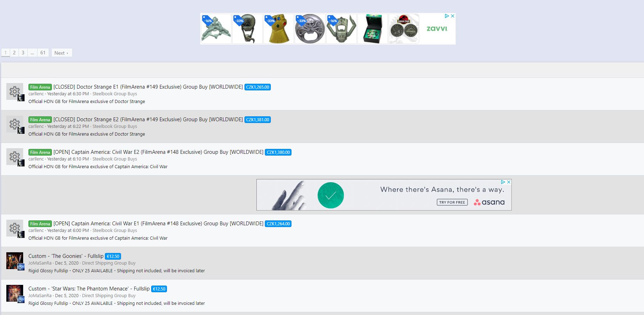Click gear avatar of Civil War E2 listing
The image size is (644, 315).
click(x=15, y=157)
